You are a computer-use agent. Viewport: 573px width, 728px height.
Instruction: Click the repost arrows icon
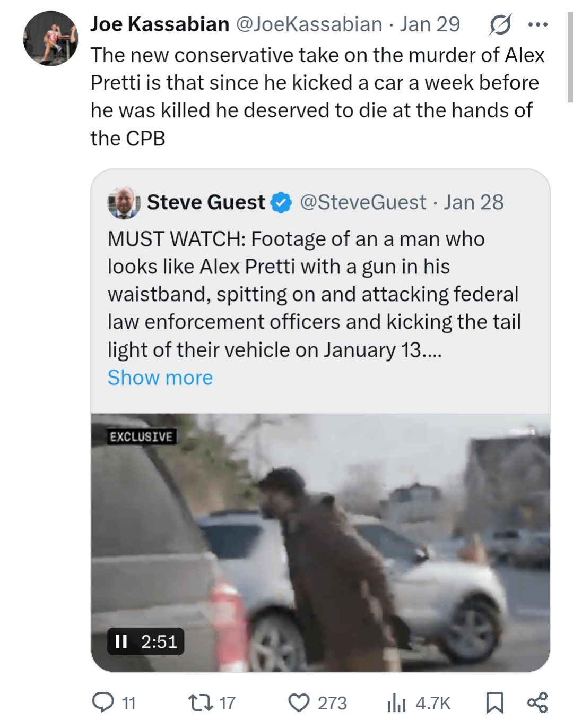(x=201, y=703)
